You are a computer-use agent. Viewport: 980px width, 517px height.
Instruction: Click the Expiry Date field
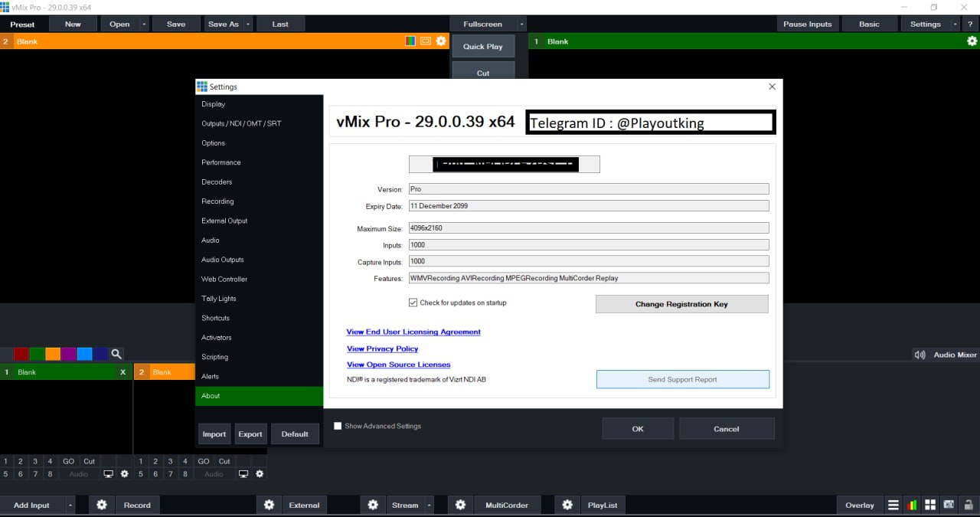click(x=588, y=206)
